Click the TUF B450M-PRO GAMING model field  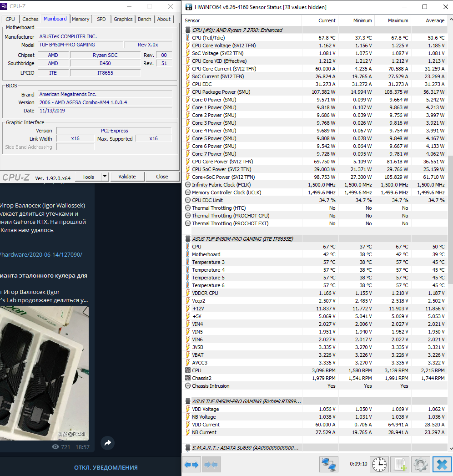81,45
